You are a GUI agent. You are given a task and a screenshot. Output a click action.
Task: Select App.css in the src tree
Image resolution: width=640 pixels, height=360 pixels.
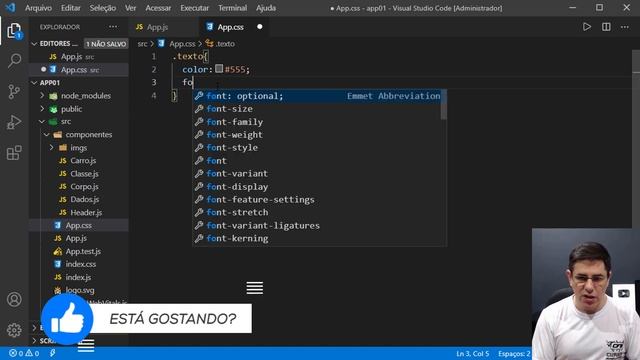click(78, 225)
